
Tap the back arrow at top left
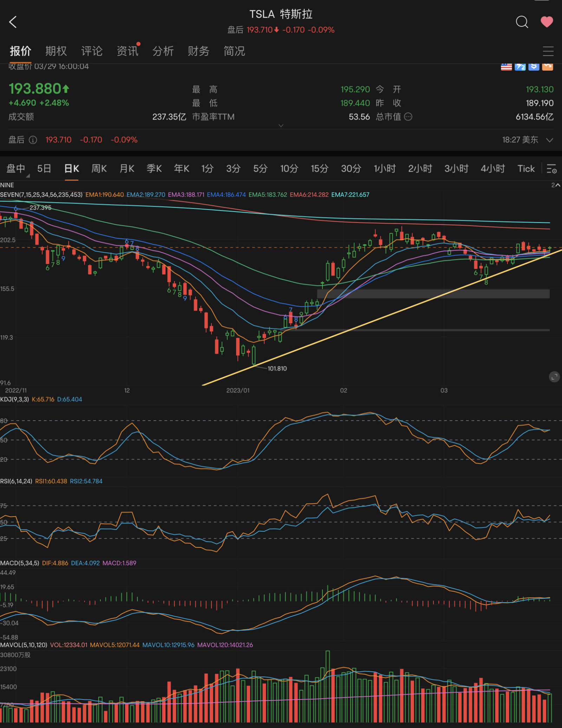click(x=13, y=22)
